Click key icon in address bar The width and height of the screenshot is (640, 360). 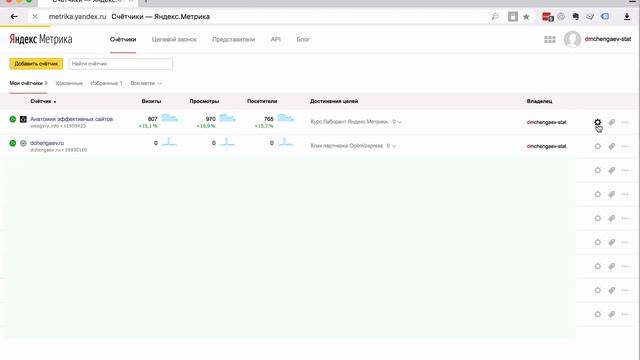pyautogui.click(x=495, y=17)
